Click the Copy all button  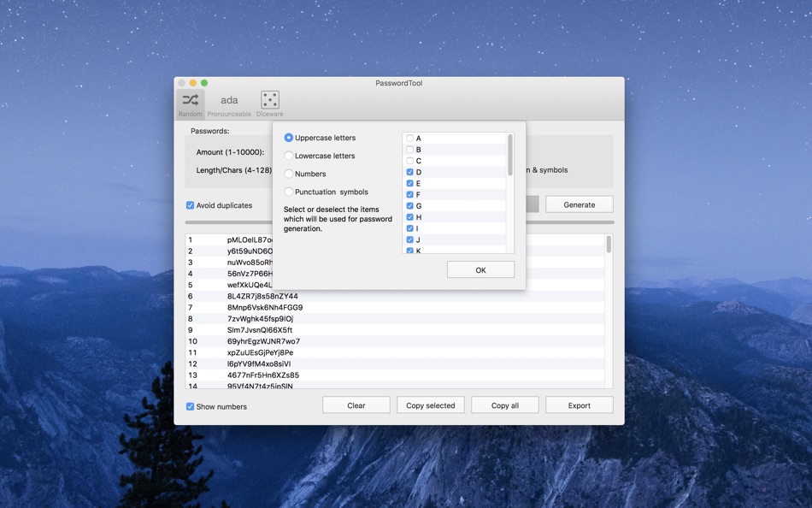[505, 405]
